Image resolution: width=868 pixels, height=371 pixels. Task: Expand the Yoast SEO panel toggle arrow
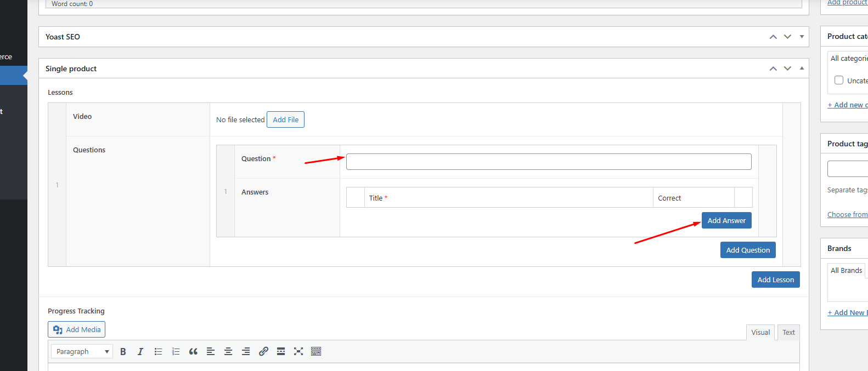tap(802, 37)
